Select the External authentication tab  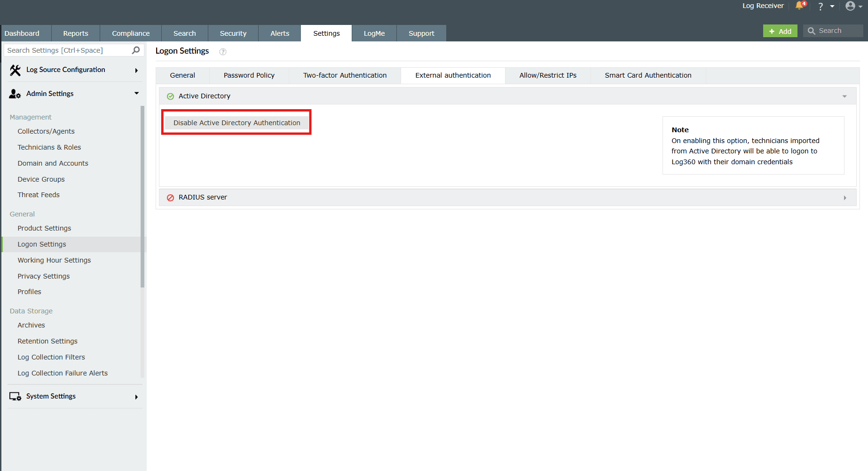coord(453,75)
